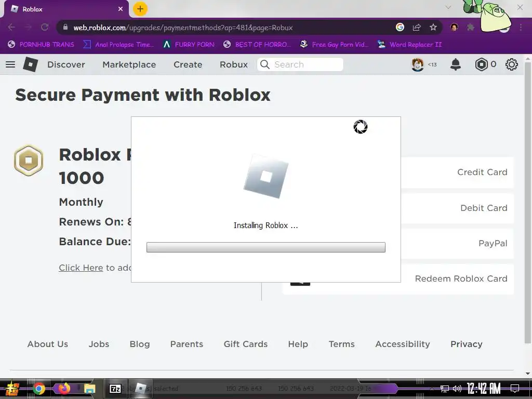The image size is (532, 399).
Task: Follow the 'Click Here' link
Action: tap(81, 268)
